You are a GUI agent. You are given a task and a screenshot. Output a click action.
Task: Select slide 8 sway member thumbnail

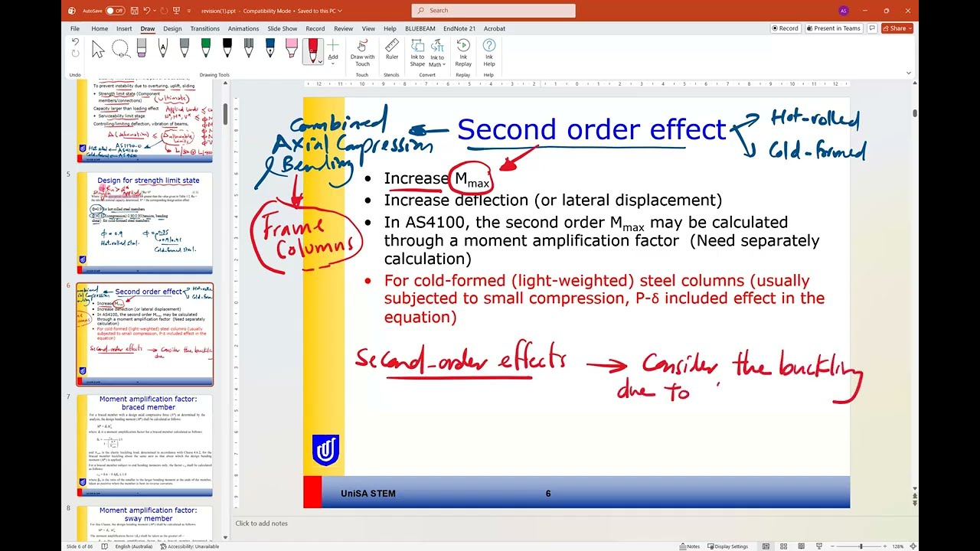coord(145,523)
